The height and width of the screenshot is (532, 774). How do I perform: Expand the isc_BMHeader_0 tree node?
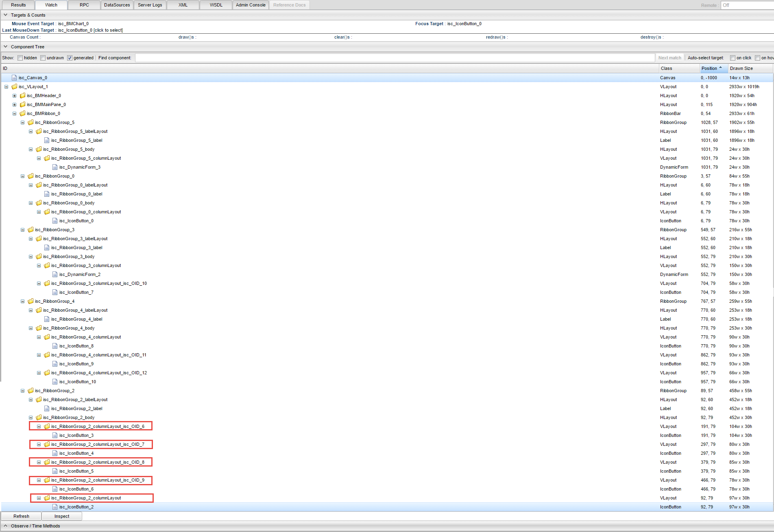14,96
